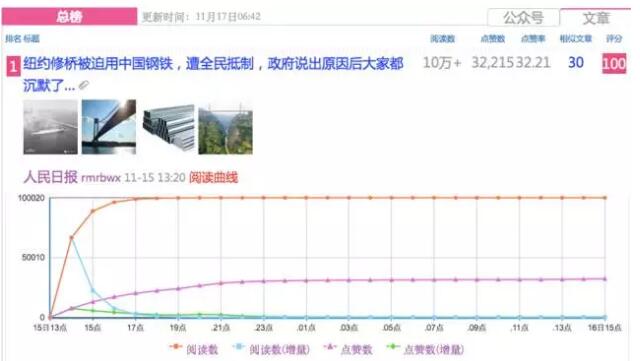
Task: Click similar articles count 30
Action: click(576, 62)
